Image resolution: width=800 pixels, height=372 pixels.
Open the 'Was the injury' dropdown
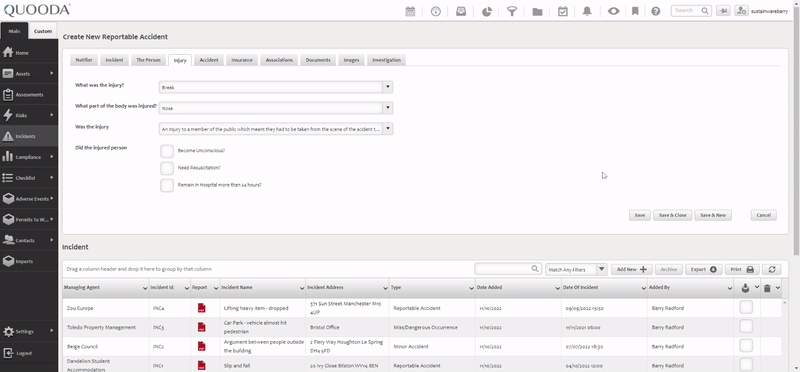tap(388, 129)
